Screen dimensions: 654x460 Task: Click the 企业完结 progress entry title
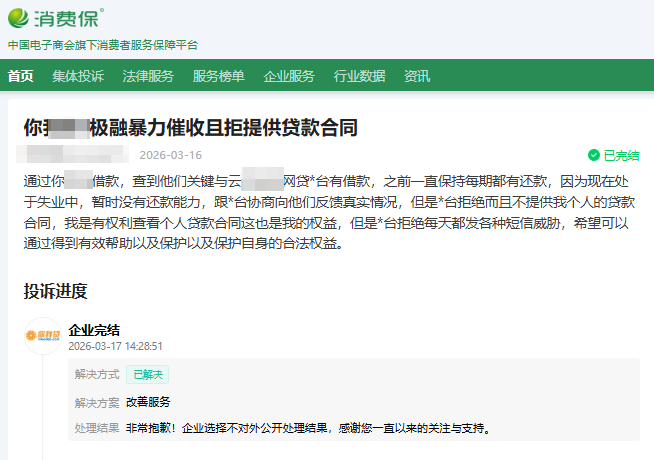pyautogui.click(x=94, y=329)
